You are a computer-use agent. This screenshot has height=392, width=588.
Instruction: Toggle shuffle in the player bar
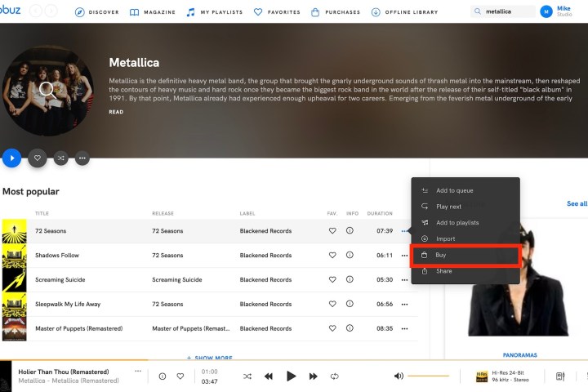[x=247, y=376]
